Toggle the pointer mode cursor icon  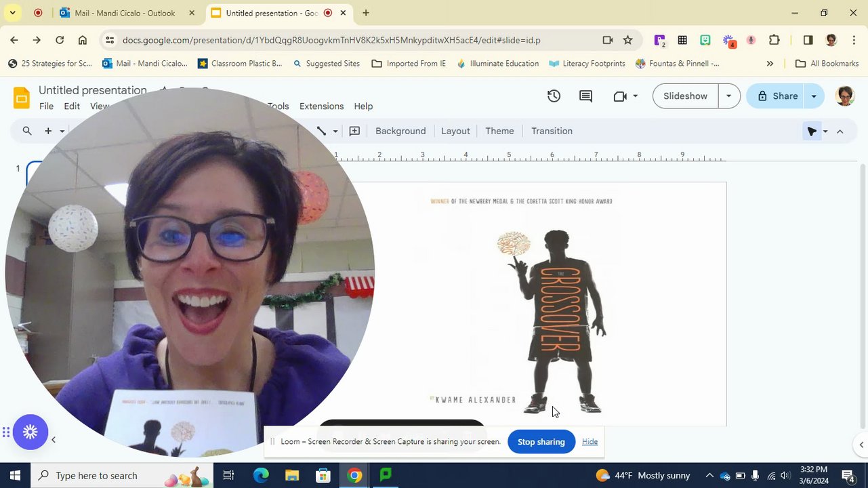(812, 131)
